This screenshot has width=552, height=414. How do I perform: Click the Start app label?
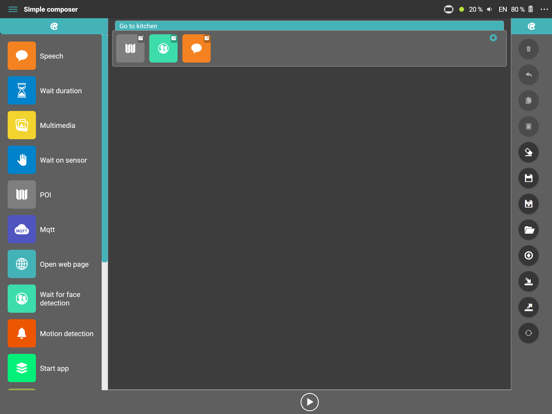tap(54, 369)
